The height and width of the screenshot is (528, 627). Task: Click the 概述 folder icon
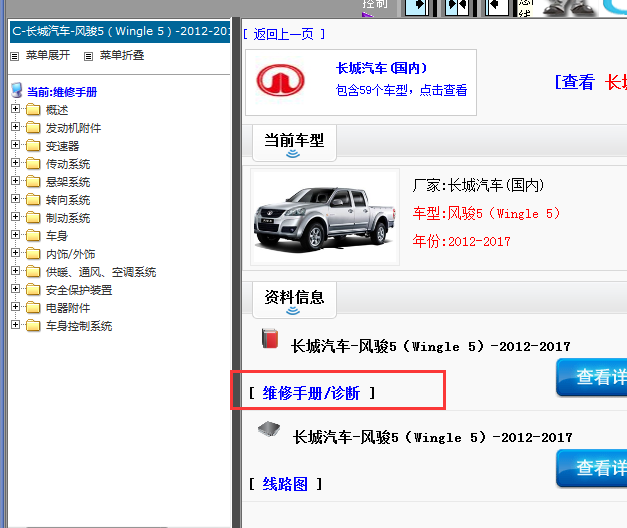pyautogui.click(x=33, y=109)
